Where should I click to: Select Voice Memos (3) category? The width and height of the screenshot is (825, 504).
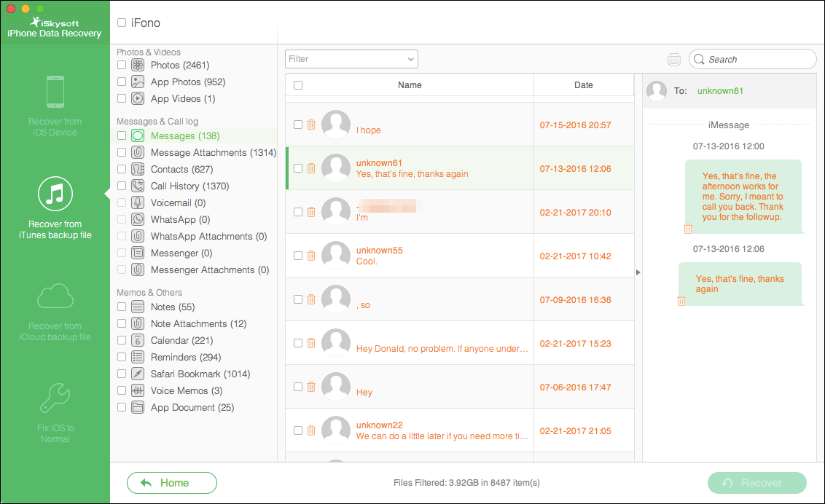[187, 391]
